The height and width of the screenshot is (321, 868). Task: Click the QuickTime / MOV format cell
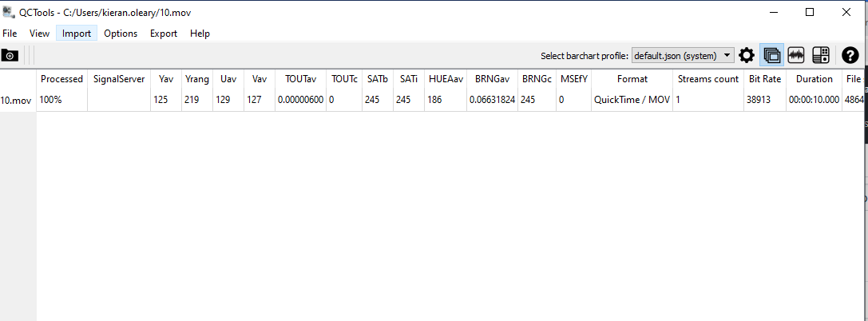(x=632, y=101)
